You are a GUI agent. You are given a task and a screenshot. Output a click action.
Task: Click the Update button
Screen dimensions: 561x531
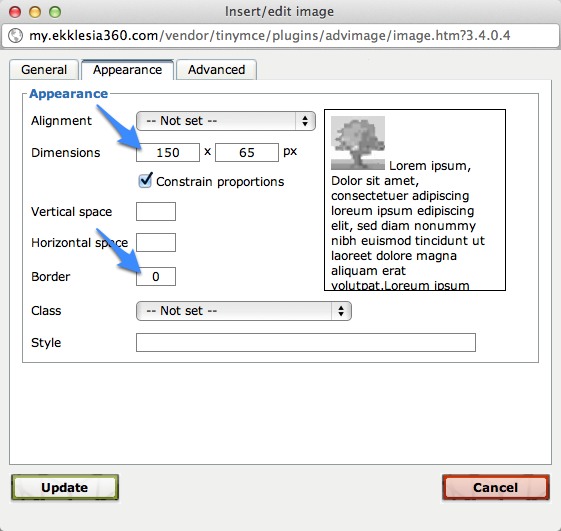click(65, 487)
